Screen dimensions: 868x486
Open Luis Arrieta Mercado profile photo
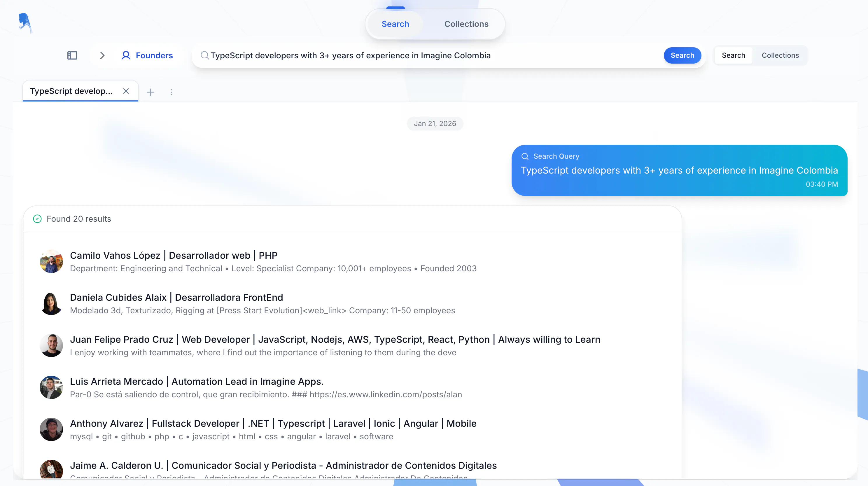51,387
